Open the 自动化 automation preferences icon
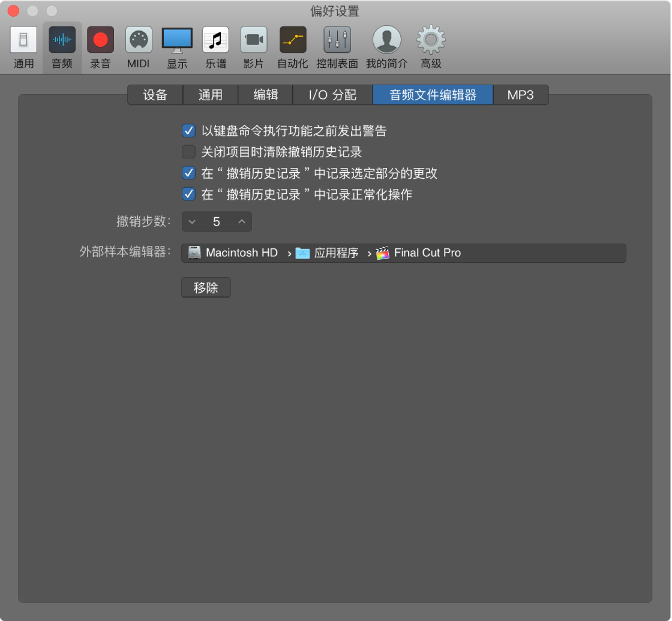This screenshot has width=672, height=621. click(x=293, y=40)
